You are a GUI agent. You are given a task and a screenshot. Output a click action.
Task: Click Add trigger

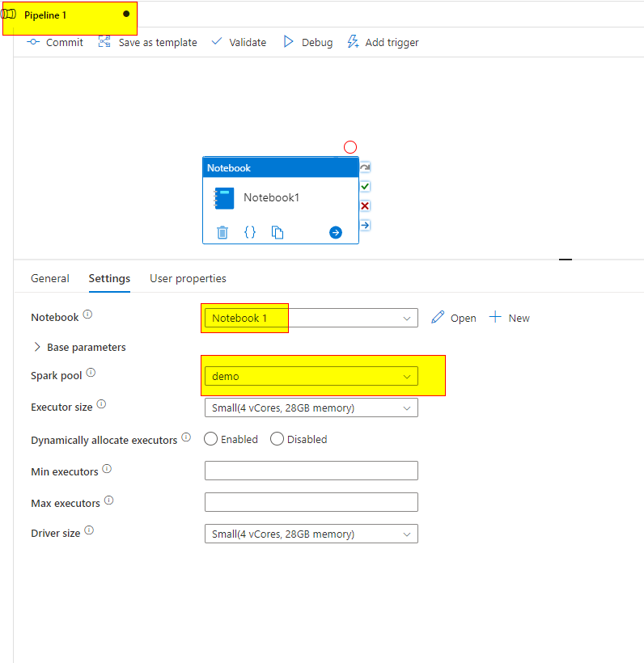click(x=383, y=42)
